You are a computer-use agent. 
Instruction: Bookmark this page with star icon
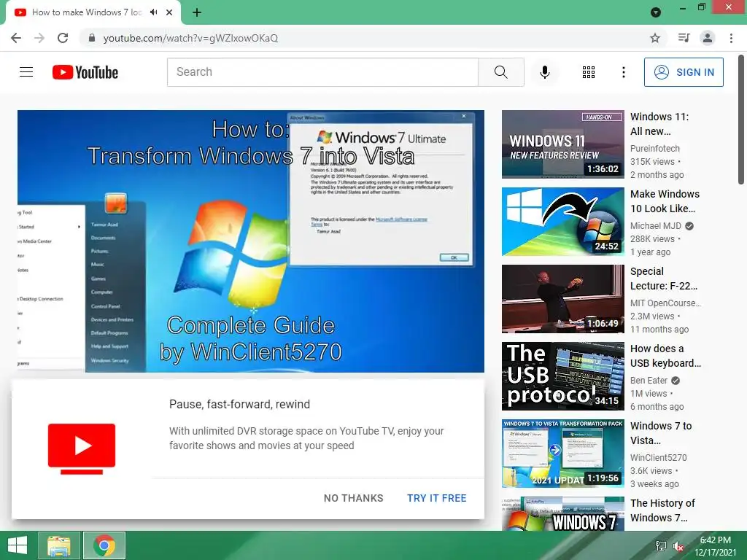(655, 38)
